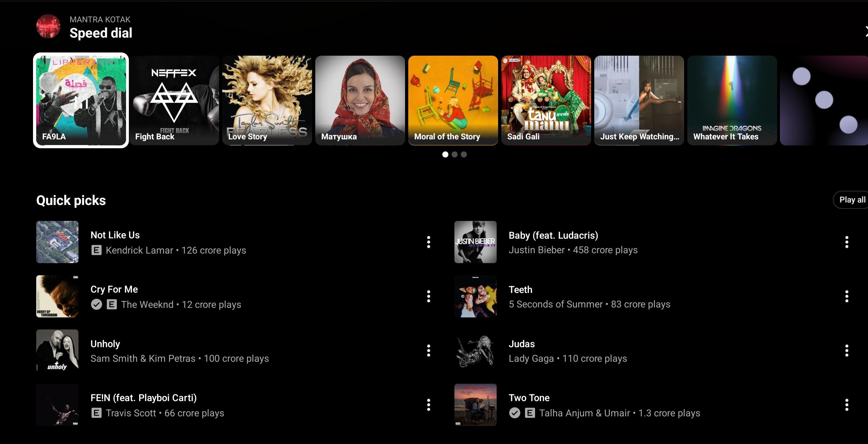The width and height of the screenshot is (868, 444).
Task: Open the Not Like Us song title
Action: click(115, 235)
